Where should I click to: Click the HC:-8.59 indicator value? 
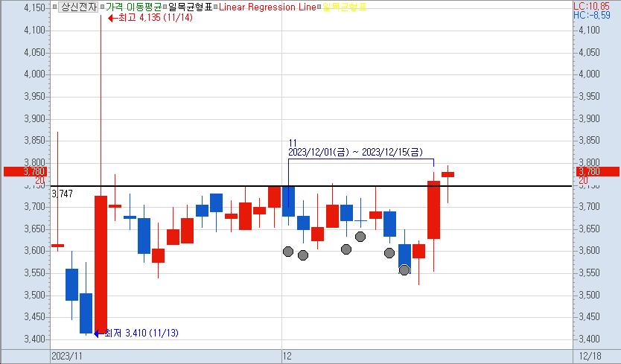coord(596,15)
